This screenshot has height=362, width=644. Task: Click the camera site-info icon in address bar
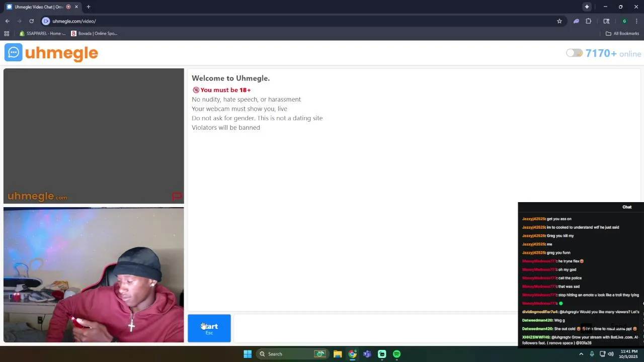[46, 21]
